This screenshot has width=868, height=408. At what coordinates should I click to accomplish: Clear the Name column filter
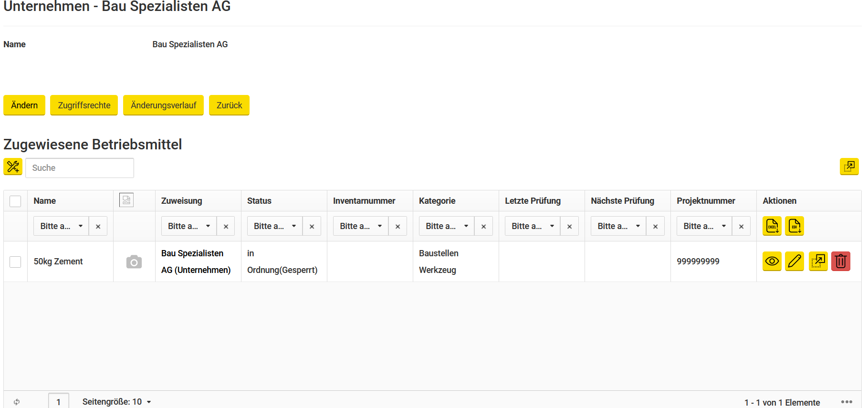coord(98,226)
